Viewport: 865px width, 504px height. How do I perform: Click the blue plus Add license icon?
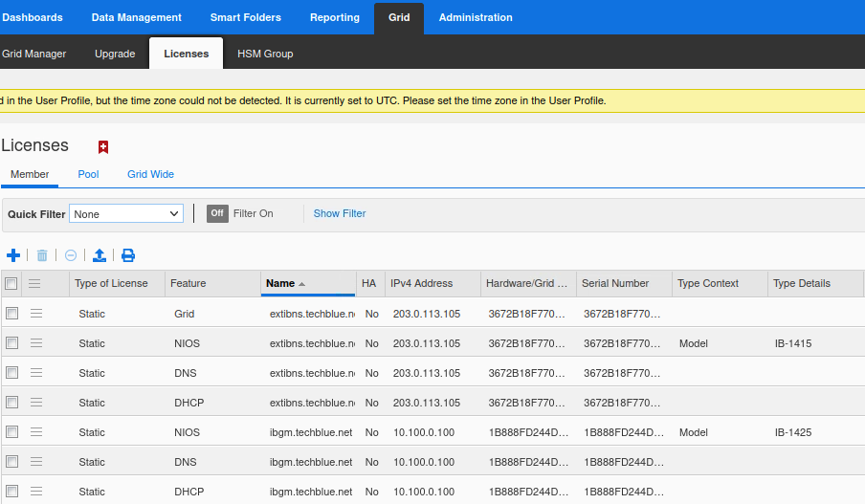tap(13, 255)
